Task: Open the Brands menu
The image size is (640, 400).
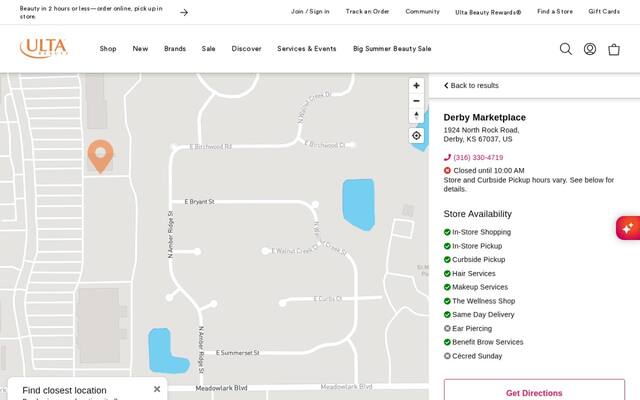Action: pyautogui.click(x=175, y=49)
